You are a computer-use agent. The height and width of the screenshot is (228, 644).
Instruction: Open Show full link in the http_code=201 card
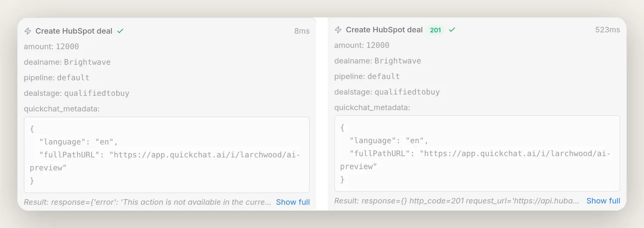603,201
